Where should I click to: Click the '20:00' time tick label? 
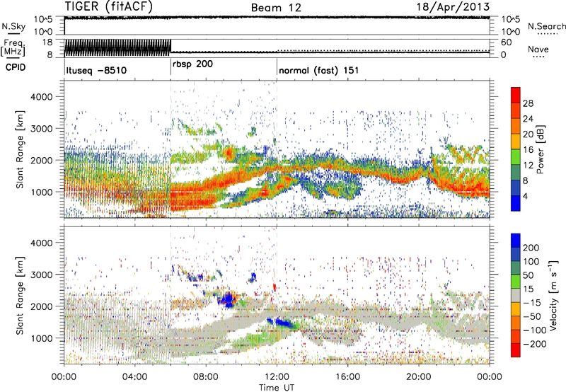click(x=419, y=377)
